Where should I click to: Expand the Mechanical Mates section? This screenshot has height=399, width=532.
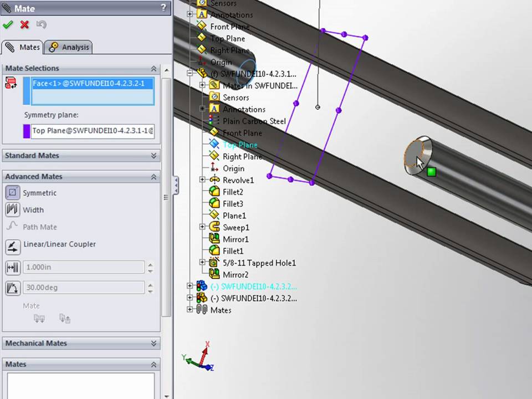click(154, 344)
